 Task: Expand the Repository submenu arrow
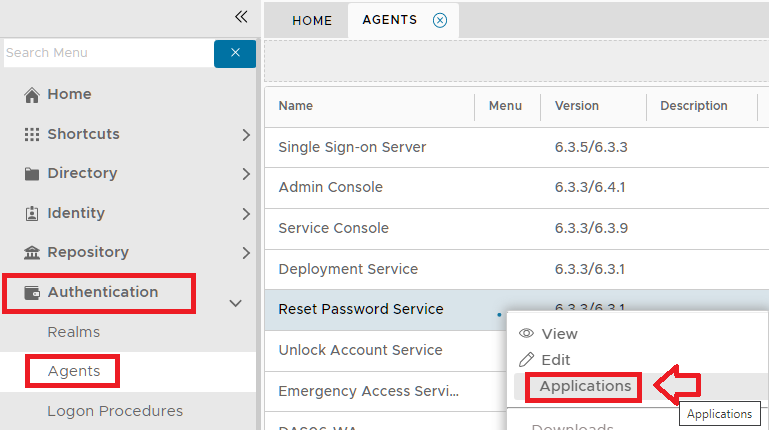[246, 253]
